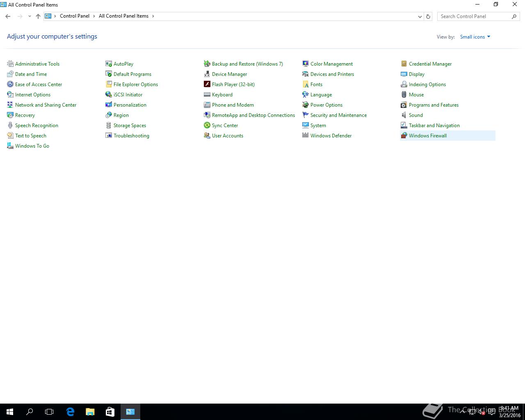Open the recent locations dropdown arrow
Screen dimensions: 525x420
point(30,16)
